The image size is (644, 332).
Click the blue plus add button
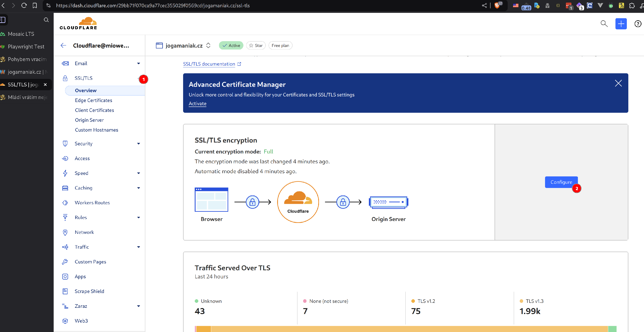pyautogui.click(x=621, y=24)
